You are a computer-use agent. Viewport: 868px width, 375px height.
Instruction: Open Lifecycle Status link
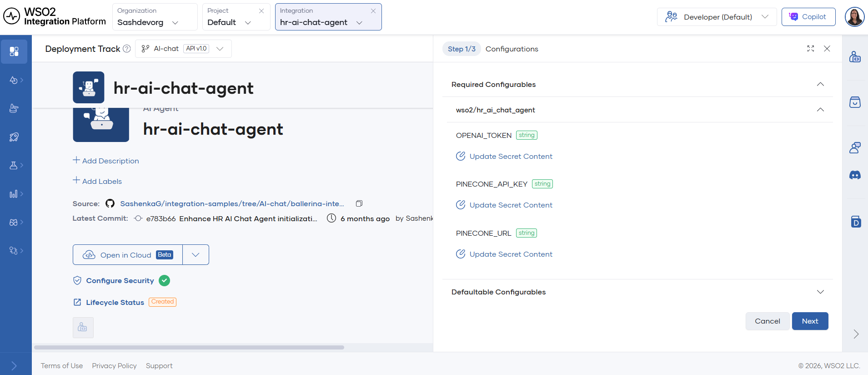115,302
